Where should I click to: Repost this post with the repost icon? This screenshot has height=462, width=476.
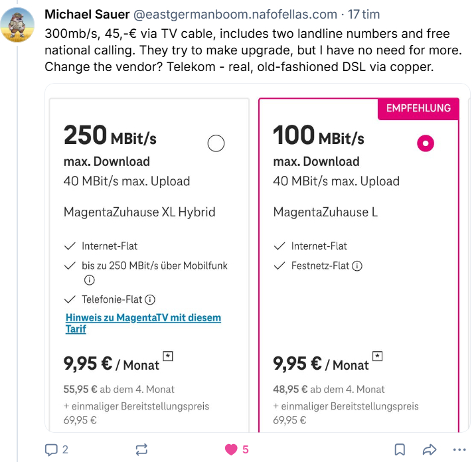[x=141, y=449]
